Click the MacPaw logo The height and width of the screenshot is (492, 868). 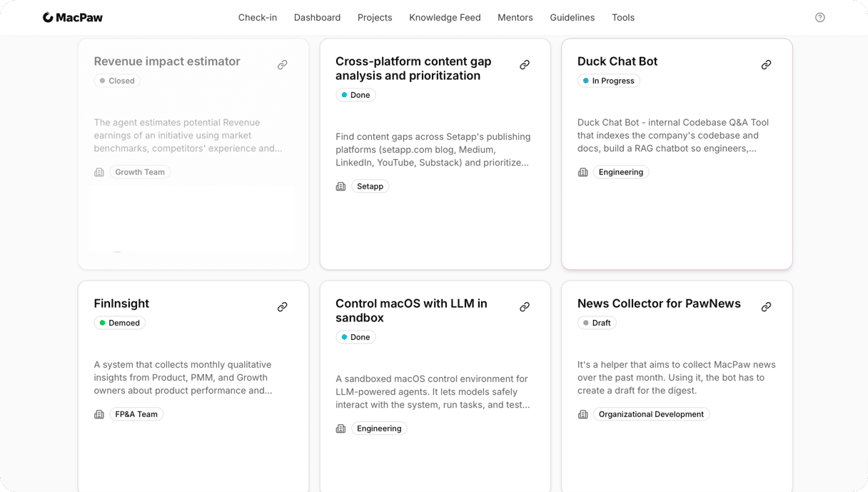click(73, 18)
